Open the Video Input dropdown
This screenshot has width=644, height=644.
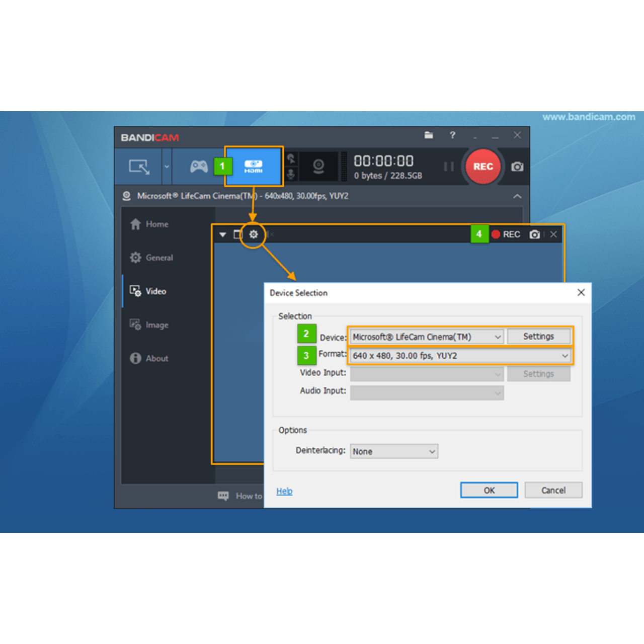427,374
